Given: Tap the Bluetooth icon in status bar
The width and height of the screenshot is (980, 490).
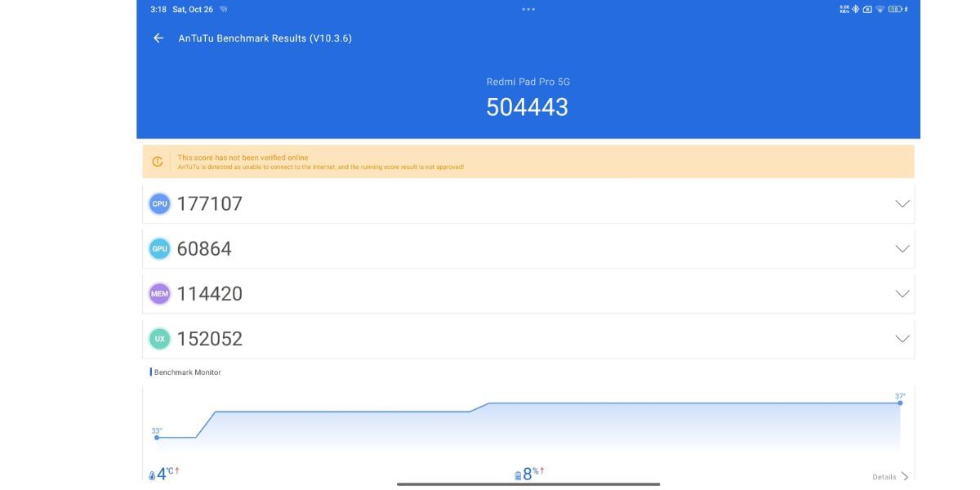Looking at the screenshot, I should point(856,10).
